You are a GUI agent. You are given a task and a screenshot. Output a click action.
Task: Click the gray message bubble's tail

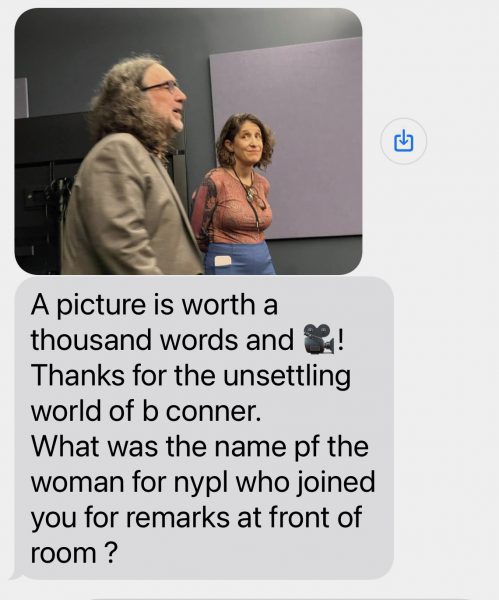coord(18,574)
